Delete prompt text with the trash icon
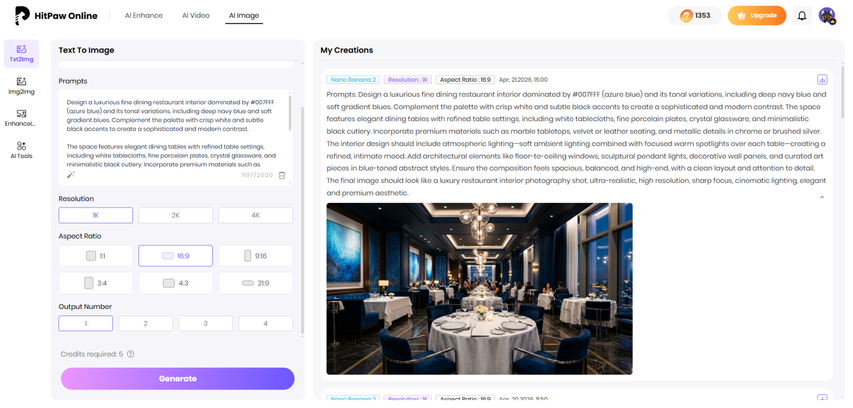 (x=282, y=175)
